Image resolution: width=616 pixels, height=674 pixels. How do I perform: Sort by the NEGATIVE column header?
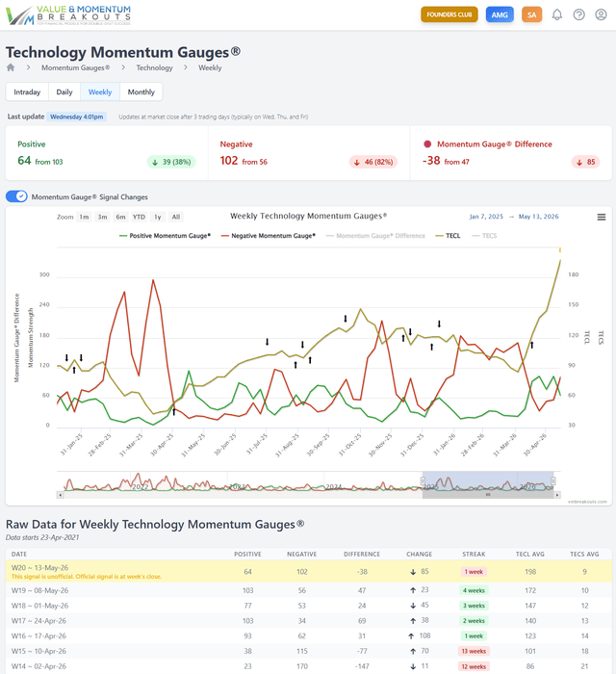coord(301,554)
